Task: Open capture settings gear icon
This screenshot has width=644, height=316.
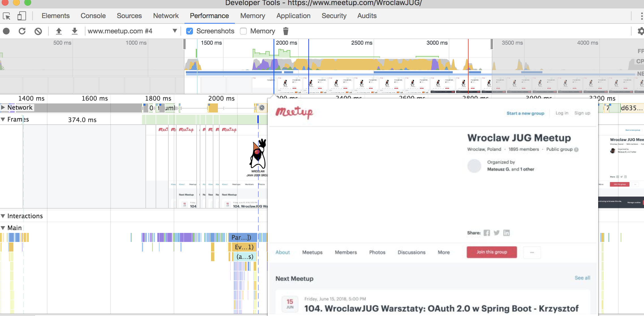Action: coord(641,31)
